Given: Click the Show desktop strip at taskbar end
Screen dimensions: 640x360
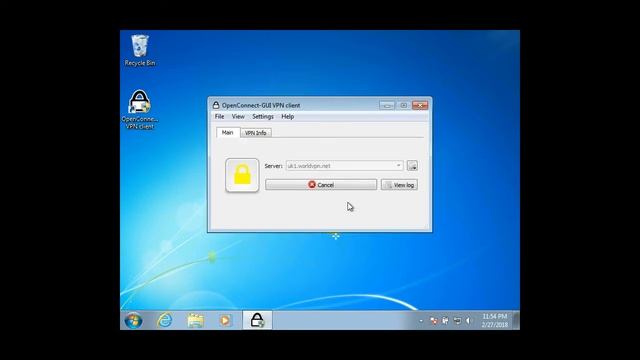Looking at the screenshot, I should click(x=516, y=320).
